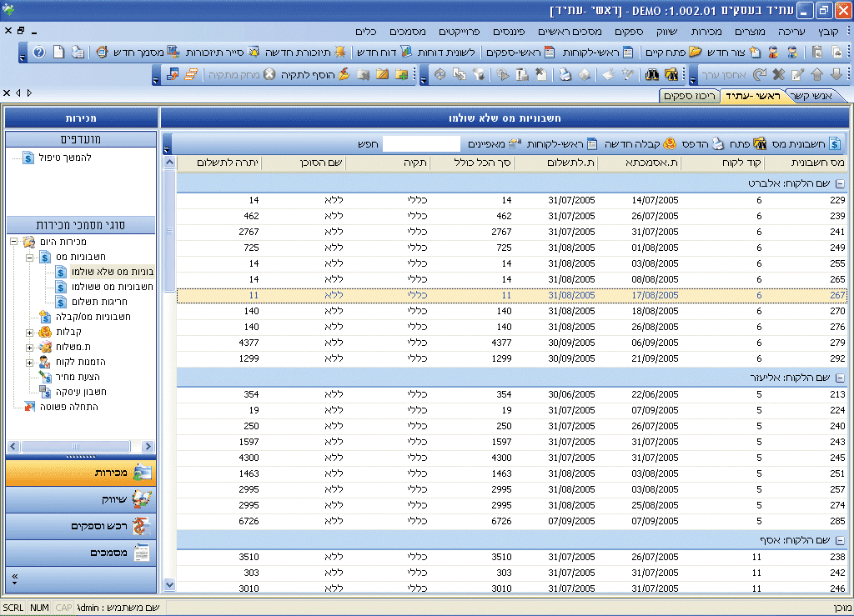
Task: Click the clipboard paste icon in top toolbar
Action: (817, 53)
